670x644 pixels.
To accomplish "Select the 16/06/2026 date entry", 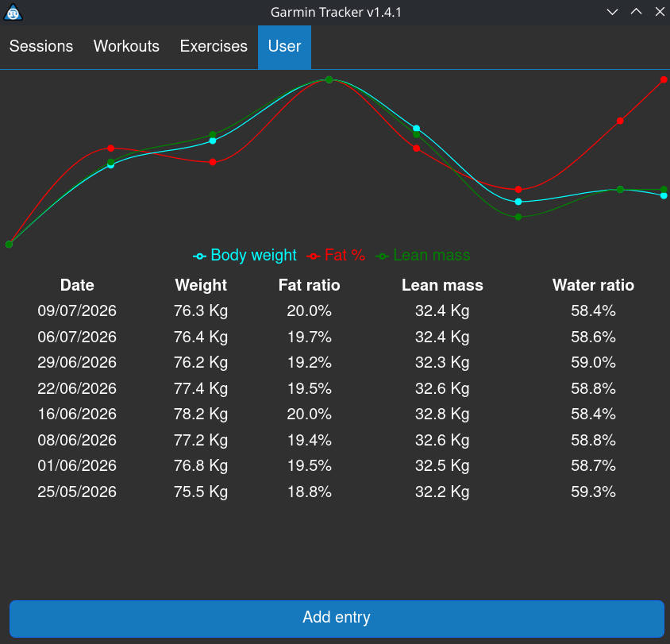I will pyautogui.click(x=77, y=414).
